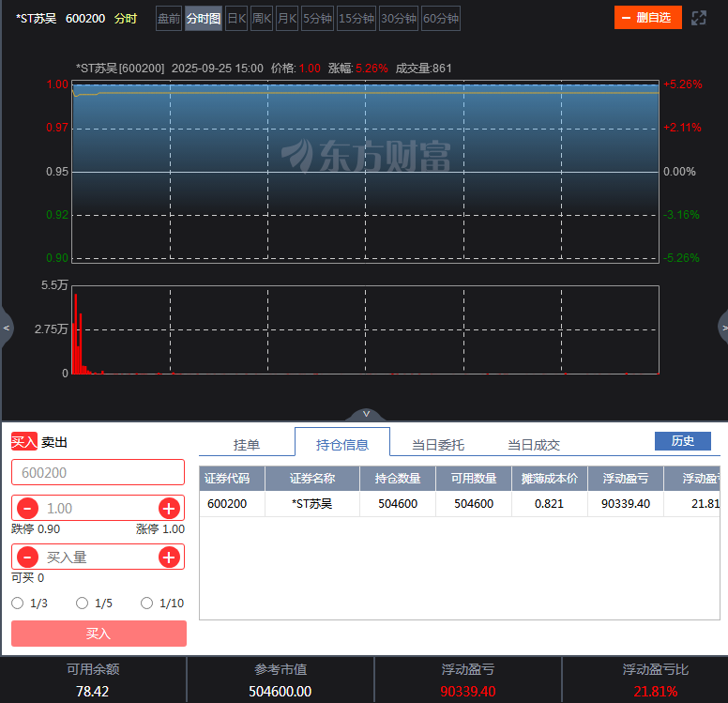Open the 日K daily candlestick chart

tap(236, 19)
